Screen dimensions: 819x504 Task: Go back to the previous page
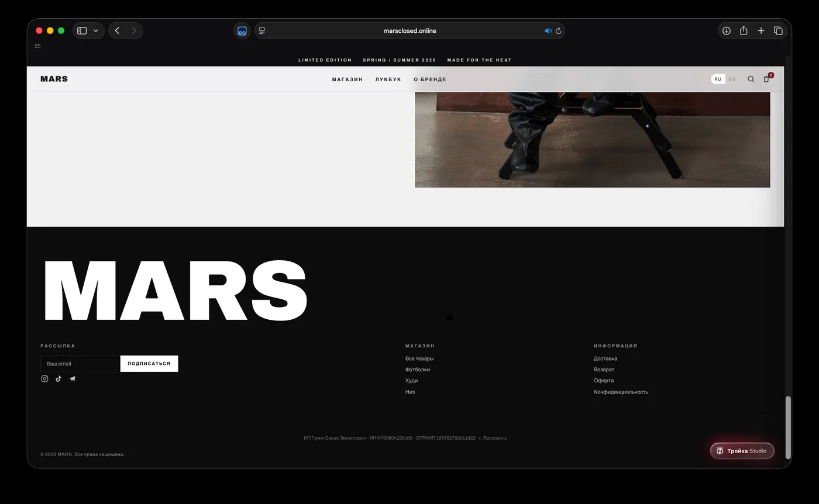coord(117,30)
